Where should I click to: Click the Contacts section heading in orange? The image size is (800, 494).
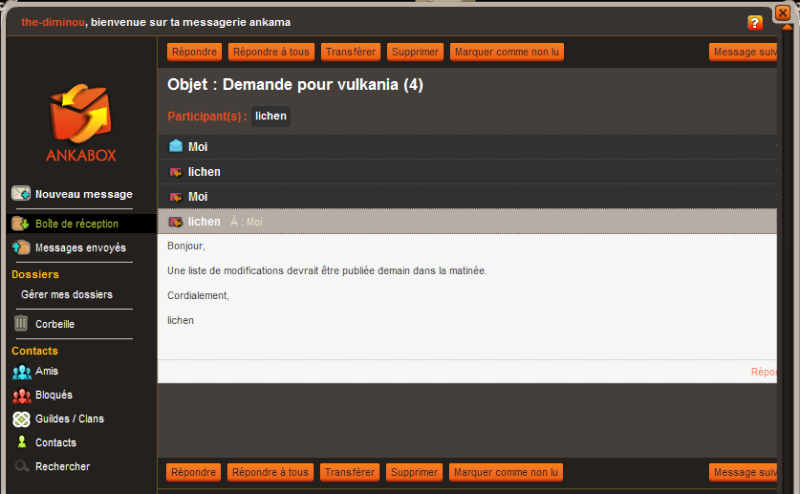35,351
